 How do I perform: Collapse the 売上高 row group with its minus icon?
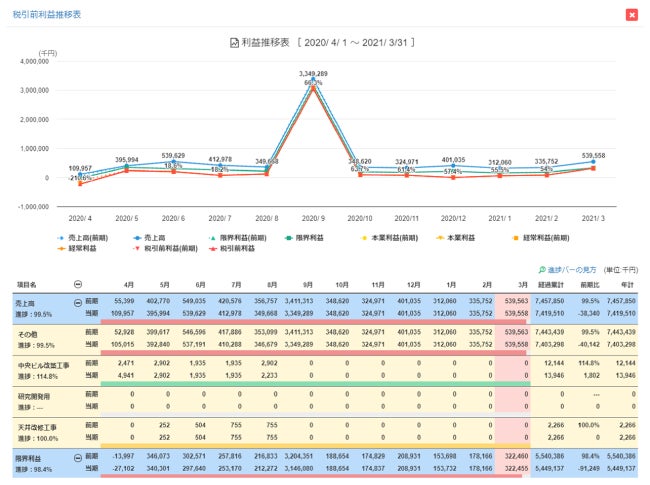78,303
